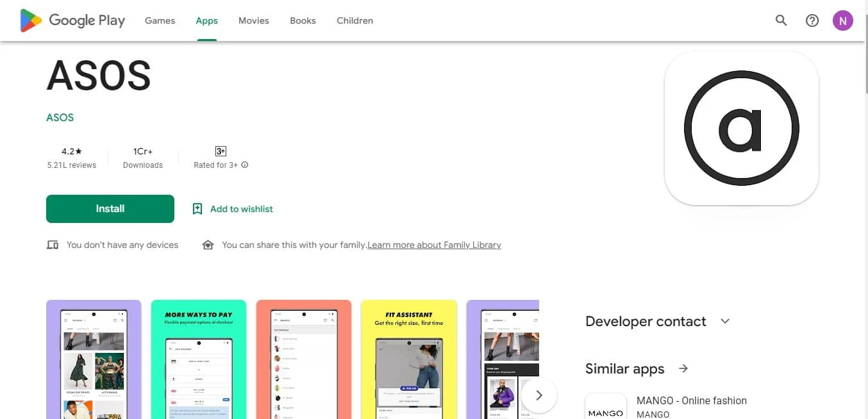Open MANGO - Online fashion app link
The width and height of the screenshot is (868, 419).
[x=692, y=400]
